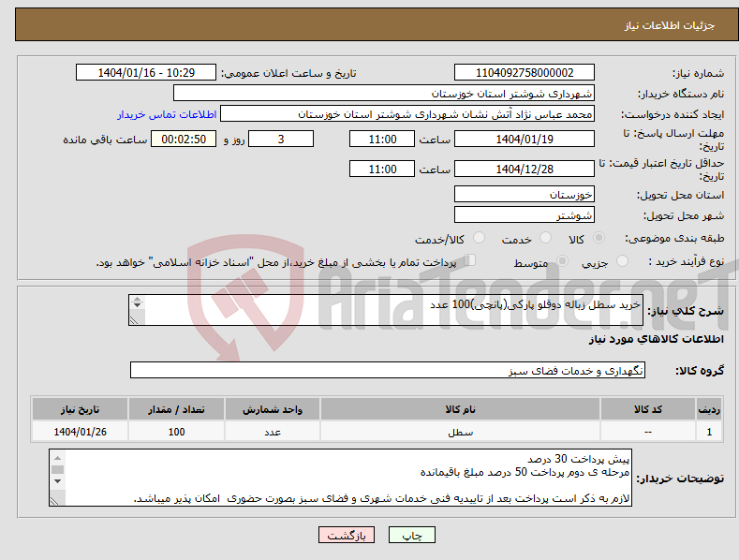Click the scroll up arrow in buyer notes

coord(57,458)
